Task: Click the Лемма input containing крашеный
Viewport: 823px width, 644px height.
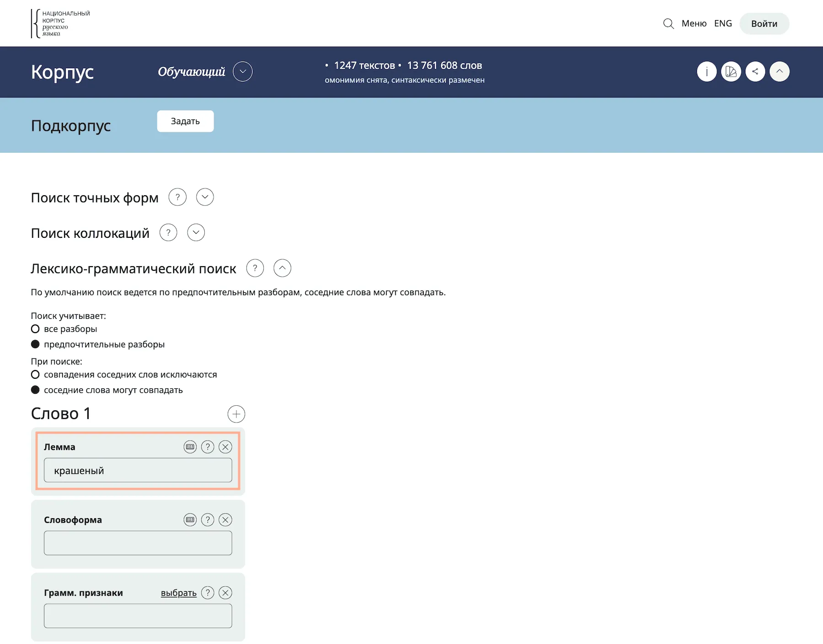Action: [x=138, y=470]
